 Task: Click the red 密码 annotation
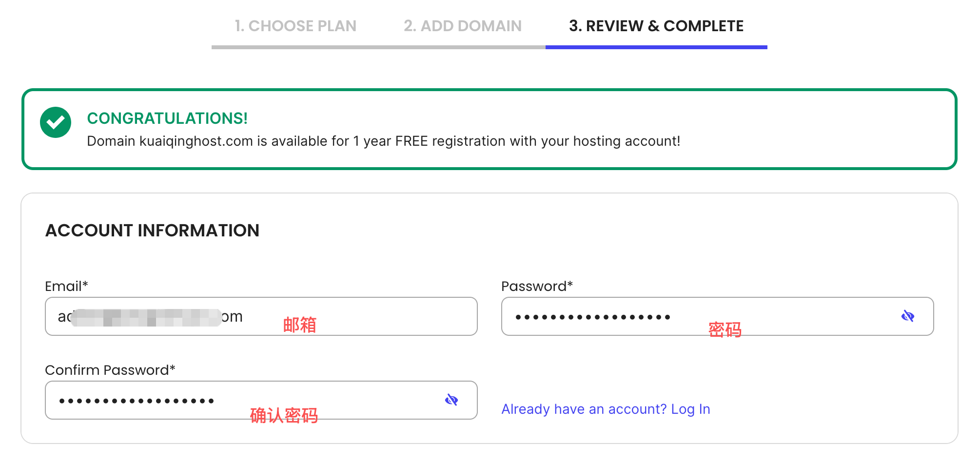[x=725, y=330]
